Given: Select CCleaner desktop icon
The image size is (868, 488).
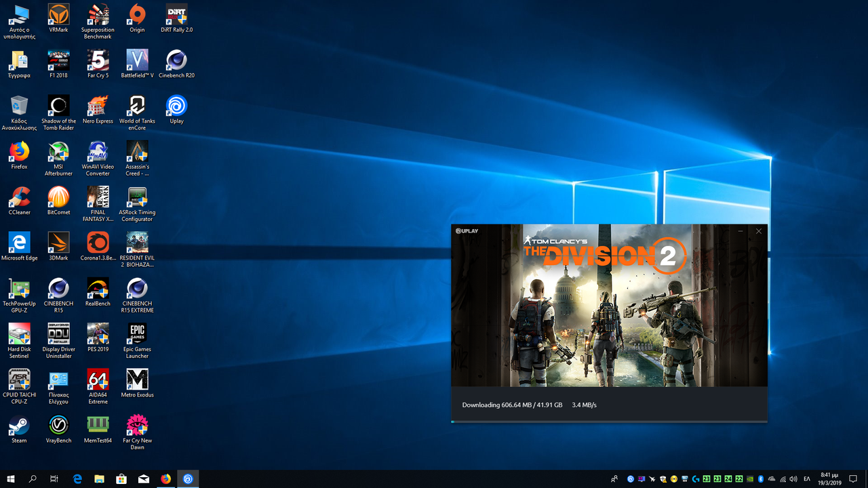Looking at the screenshot, I should 19,201.
